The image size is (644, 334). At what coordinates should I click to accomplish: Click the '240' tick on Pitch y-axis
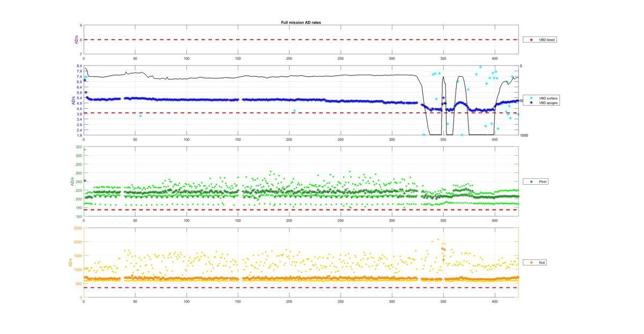[79, 181]
